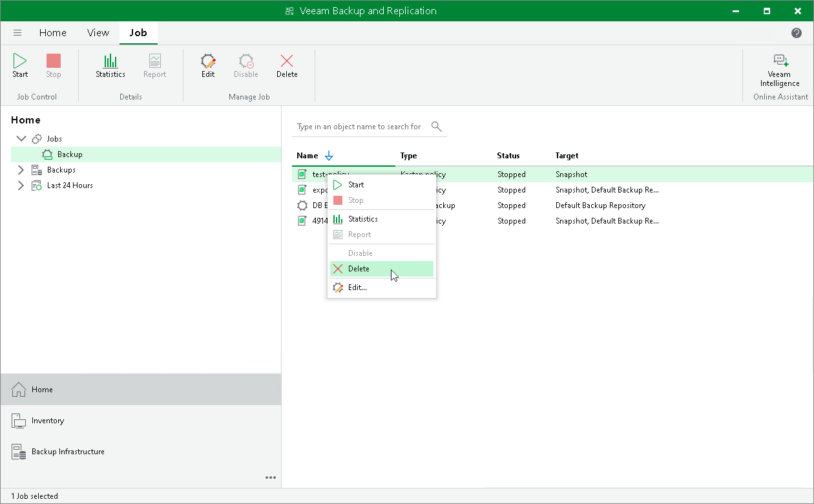
Task: Click the Target cell in the 4914 row
Action: 607,221
